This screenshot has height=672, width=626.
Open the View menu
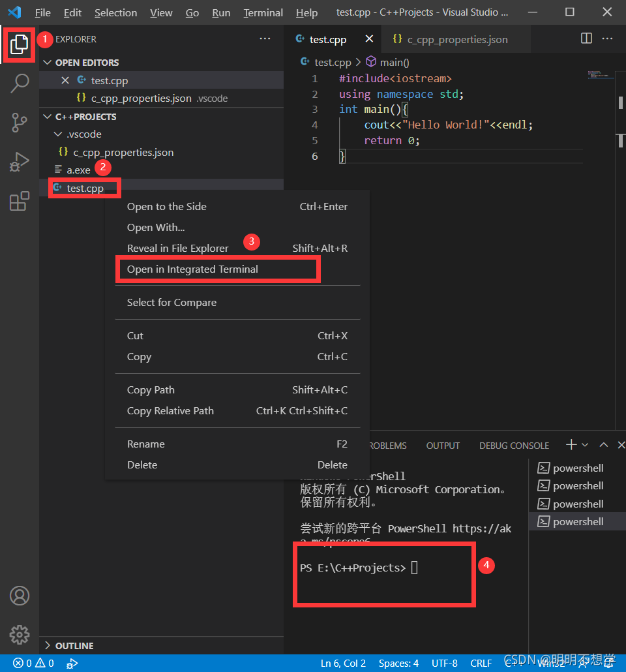click(161, 13)
